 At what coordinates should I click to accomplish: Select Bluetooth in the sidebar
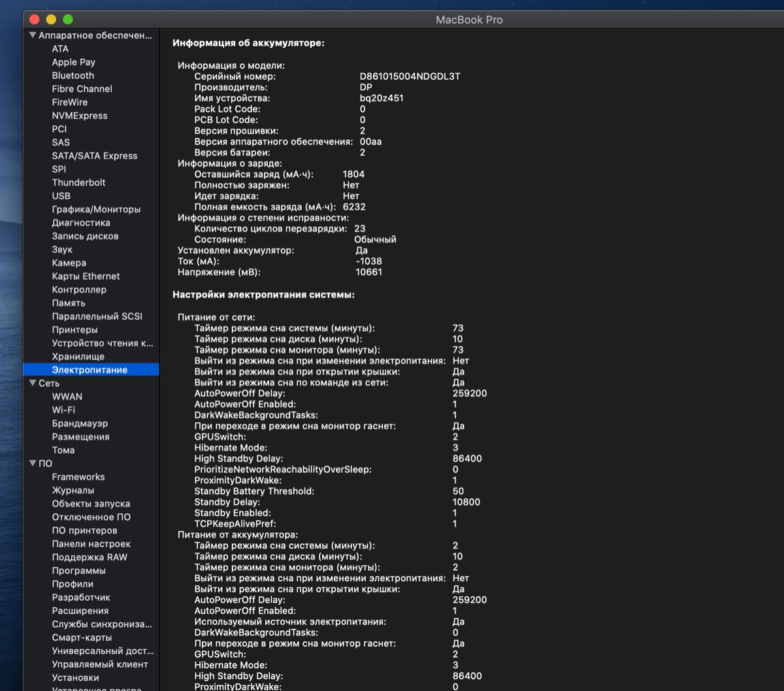[73, 76]
